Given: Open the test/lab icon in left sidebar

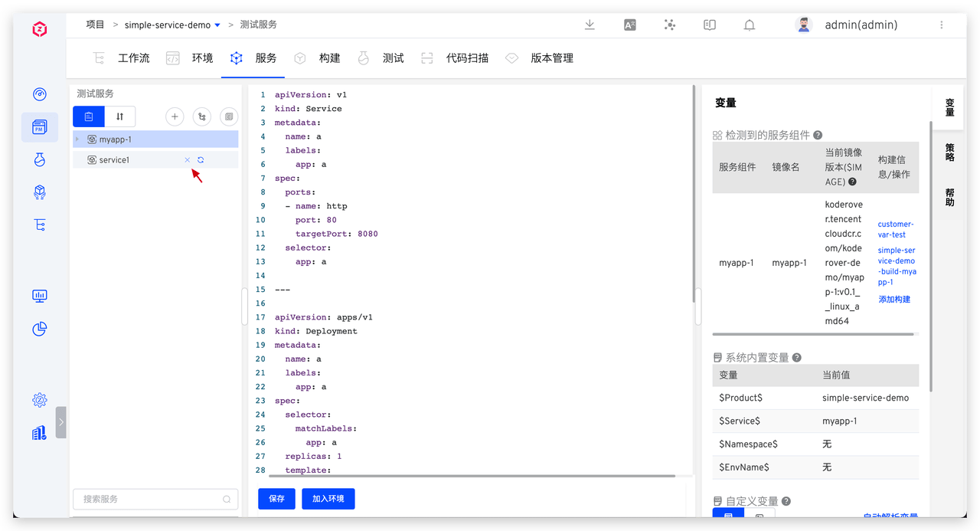Looking at the screenshot, I should [x=40, y=159].
